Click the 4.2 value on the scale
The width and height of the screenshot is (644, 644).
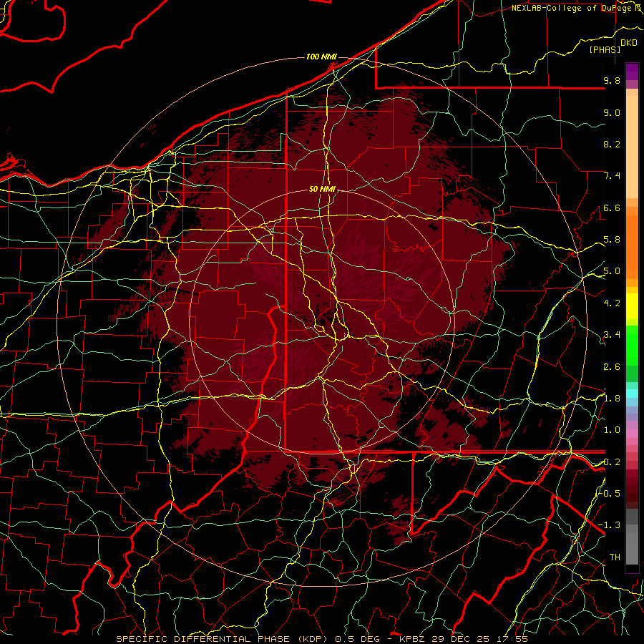[612, 303]
